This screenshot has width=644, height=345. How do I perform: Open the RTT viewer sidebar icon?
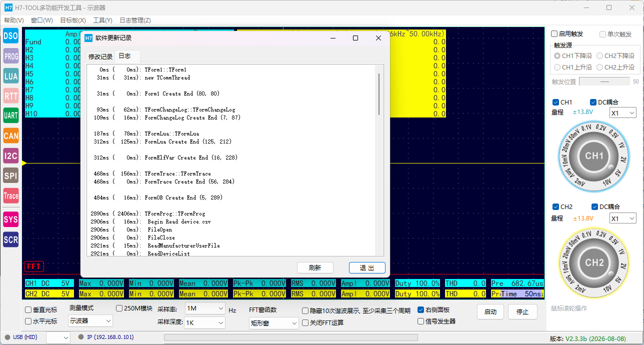[x=10, y=96]
